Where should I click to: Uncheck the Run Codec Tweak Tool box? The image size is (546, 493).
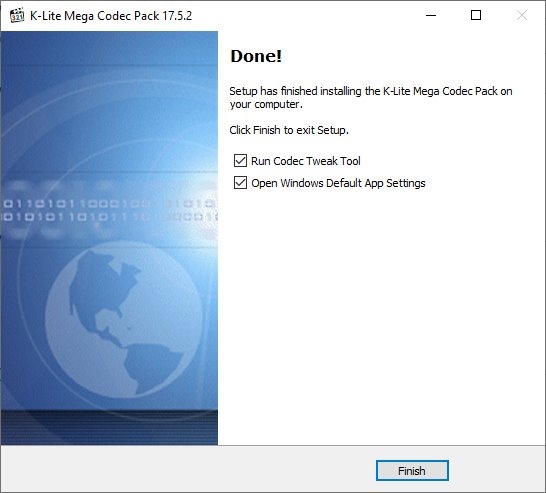(x=240, y=161)
